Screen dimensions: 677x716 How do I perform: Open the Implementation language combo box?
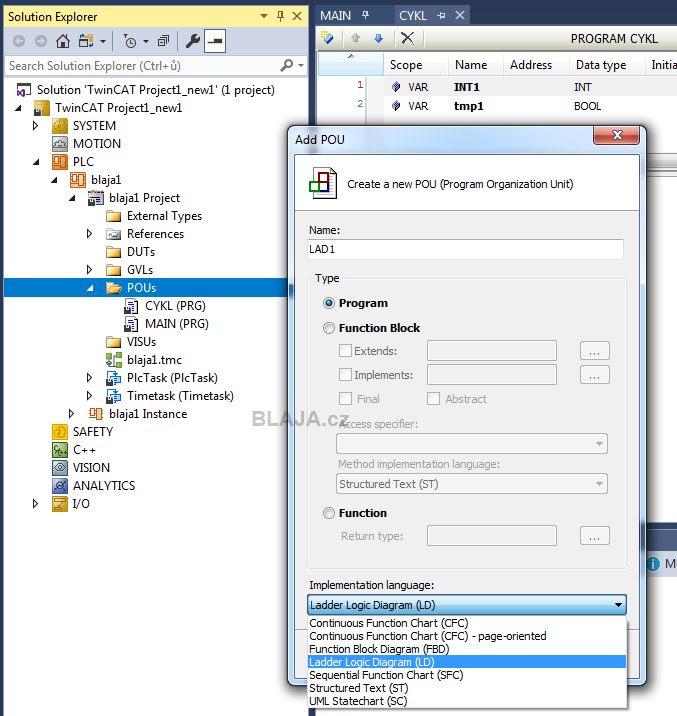[x=467, y=605]
